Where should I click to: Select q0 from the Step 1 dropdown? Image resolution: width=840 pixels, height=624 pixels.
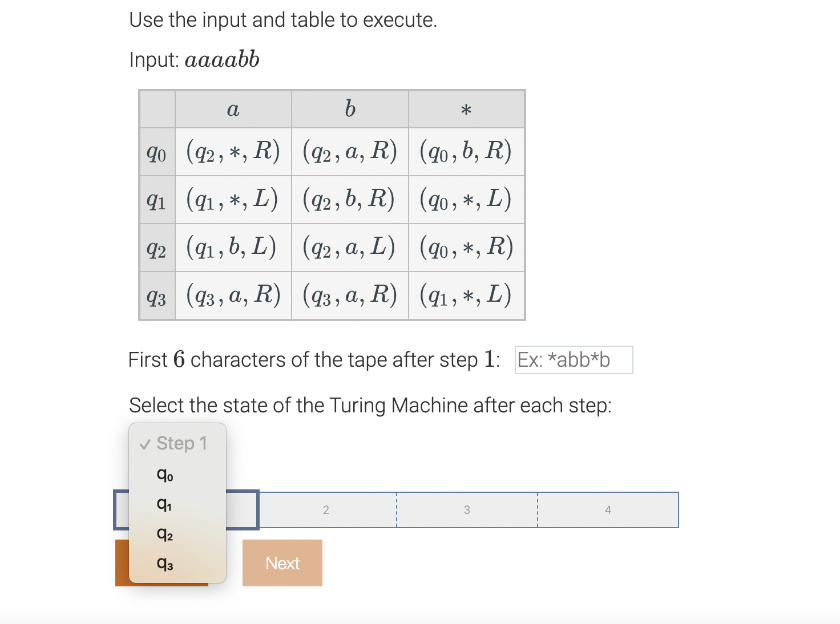[164, 475]
